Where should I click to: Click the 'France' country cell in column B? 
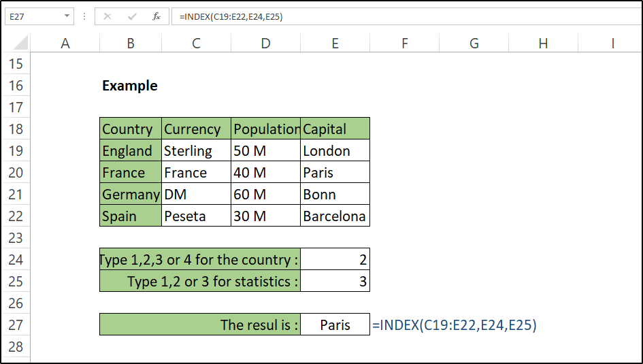coord(131,172)
